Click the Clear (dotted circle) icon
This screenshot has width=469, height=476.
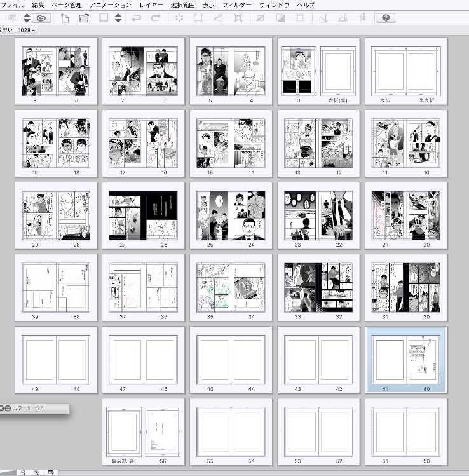click(179, 18)
